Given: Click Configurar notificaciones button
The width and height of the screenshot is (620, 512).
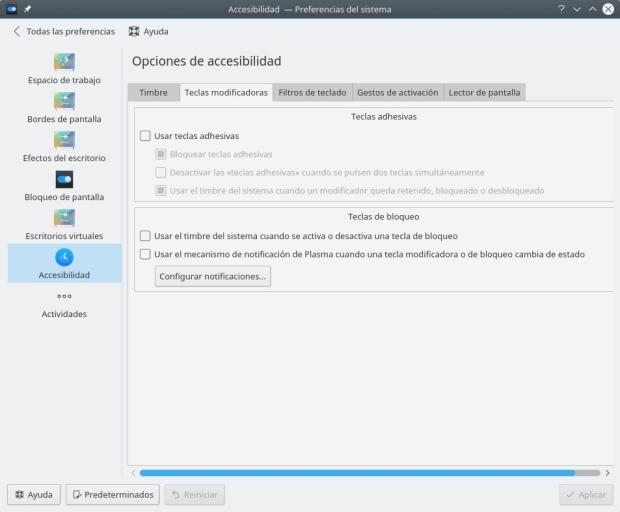Looking at the screenshot, I should [213, 277].
